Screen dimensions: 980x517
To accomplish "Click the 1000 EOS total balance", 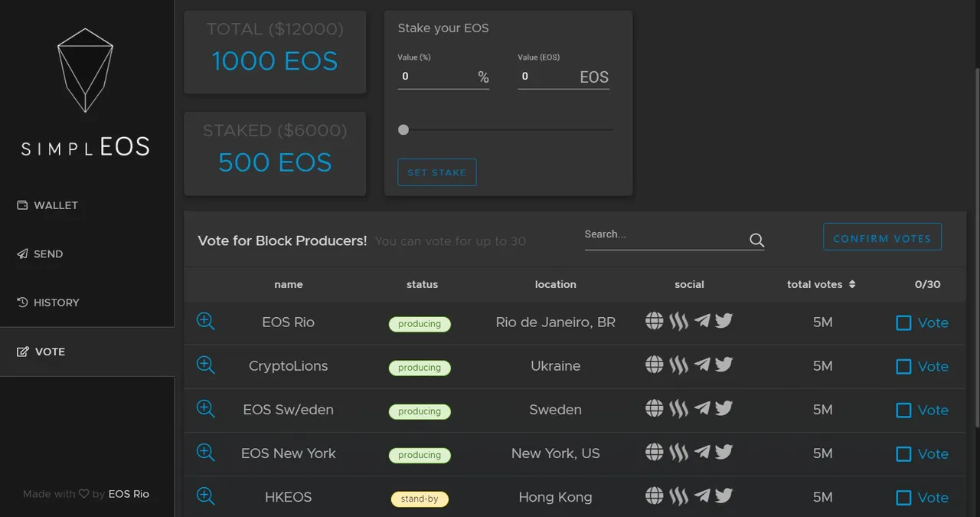I will coord(275,61).
